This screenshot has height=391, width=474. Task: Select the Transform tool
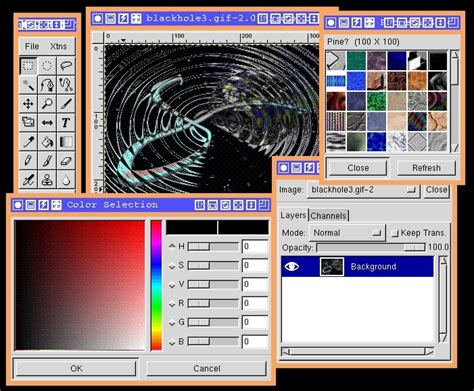[x=28, y=123]
